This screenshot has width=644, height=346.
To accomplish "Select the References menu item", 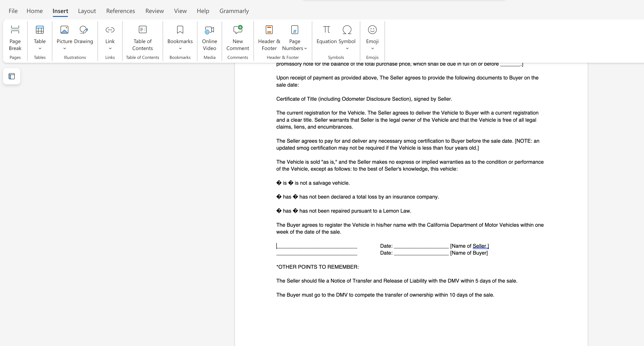I will (120, 11).
